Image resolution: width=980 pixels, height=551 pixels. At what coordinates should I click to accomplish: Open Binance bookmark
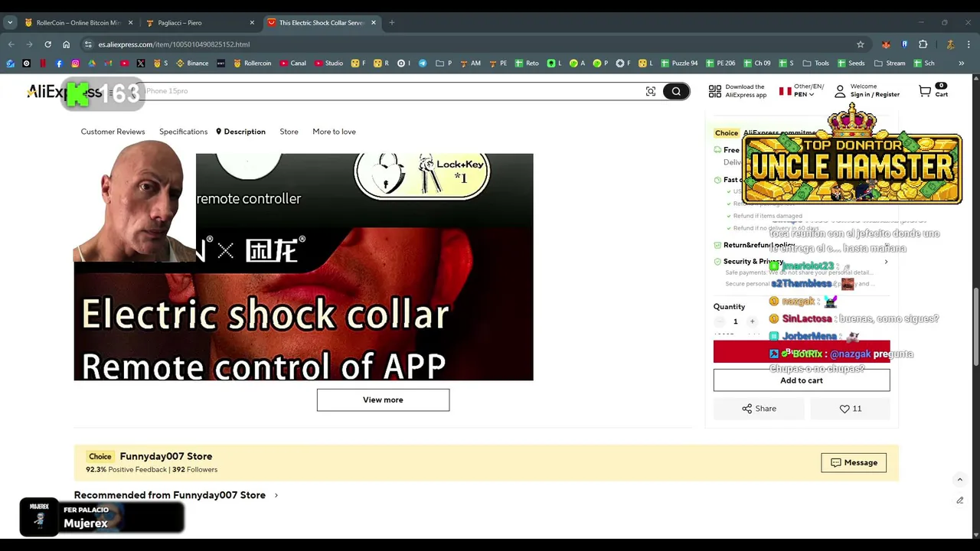(192, 64)
